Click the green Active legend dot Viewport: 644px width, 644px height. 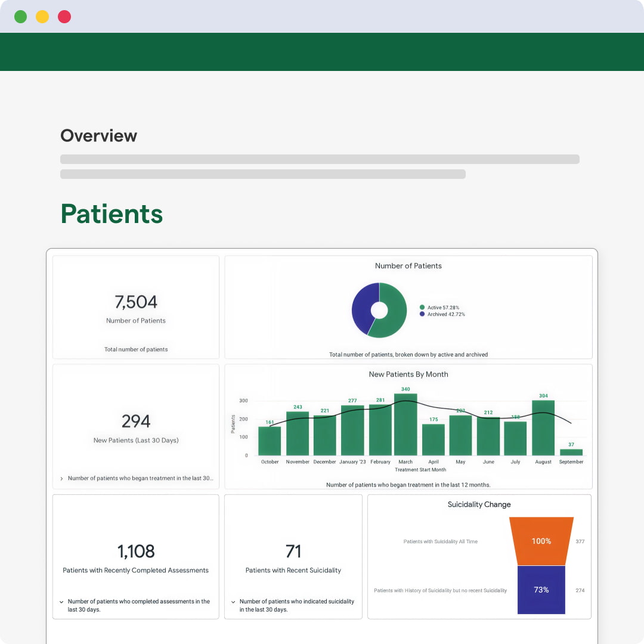tap(422, 308)
